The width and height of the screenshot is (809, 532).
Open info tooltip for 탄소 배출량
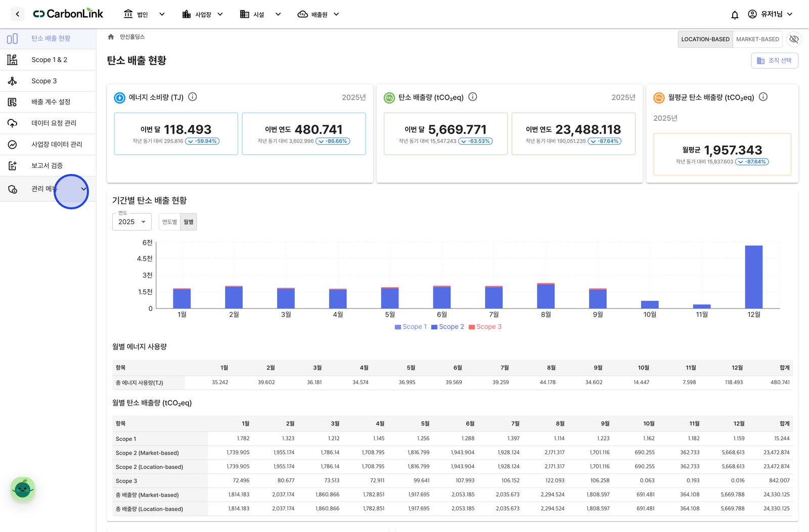click(x=473, y=97)
